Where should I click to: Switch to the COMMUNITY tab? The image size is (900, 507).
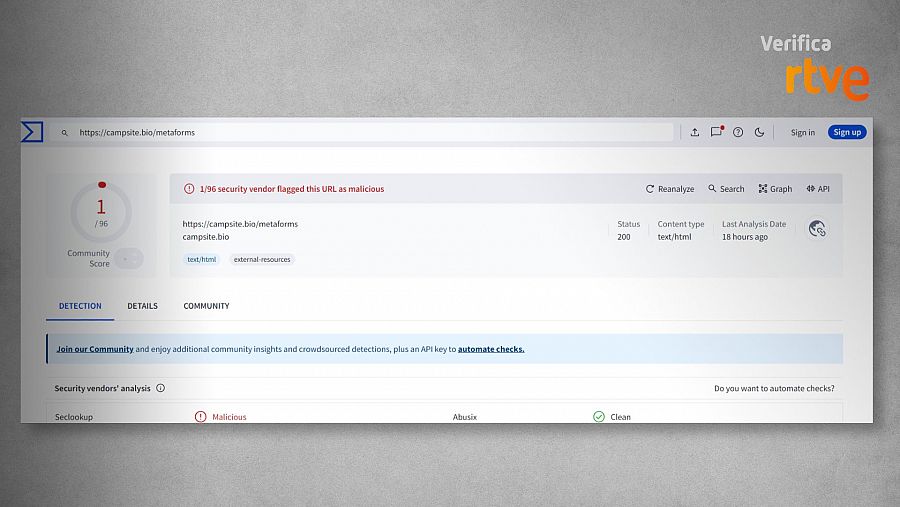click(x=206, y=306)
